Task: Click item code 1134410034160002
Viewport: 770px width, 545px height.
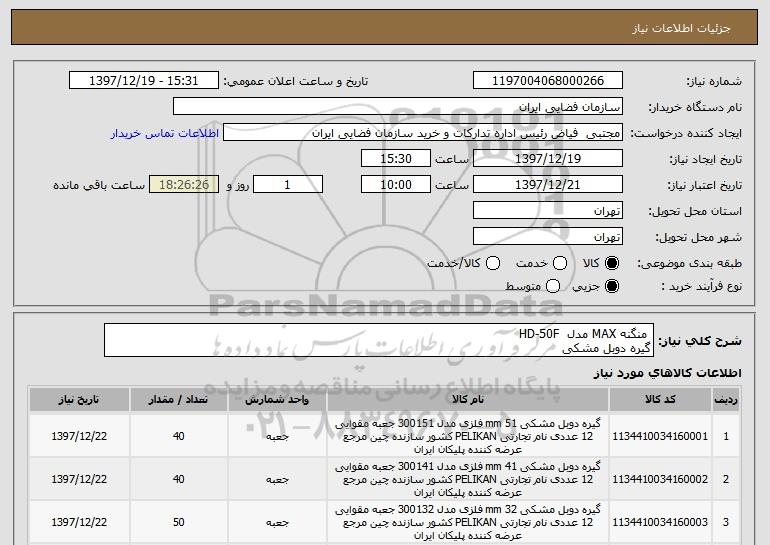Action: [x=660, y=479]
